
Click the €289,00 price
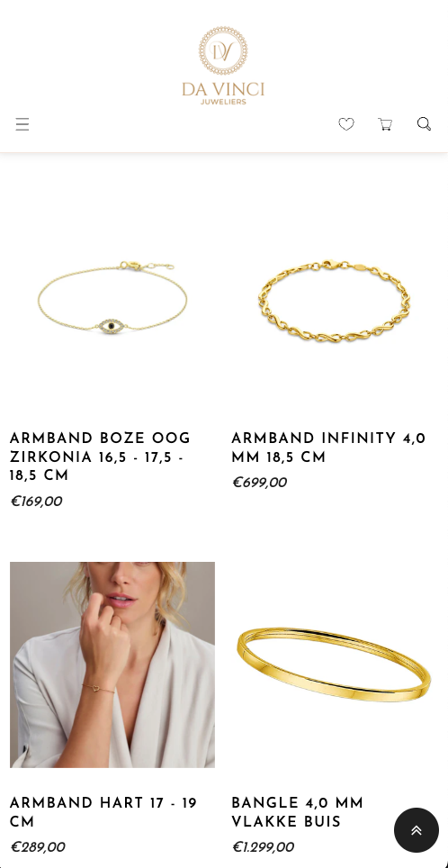pyautogui.click(x=38, y=847)
